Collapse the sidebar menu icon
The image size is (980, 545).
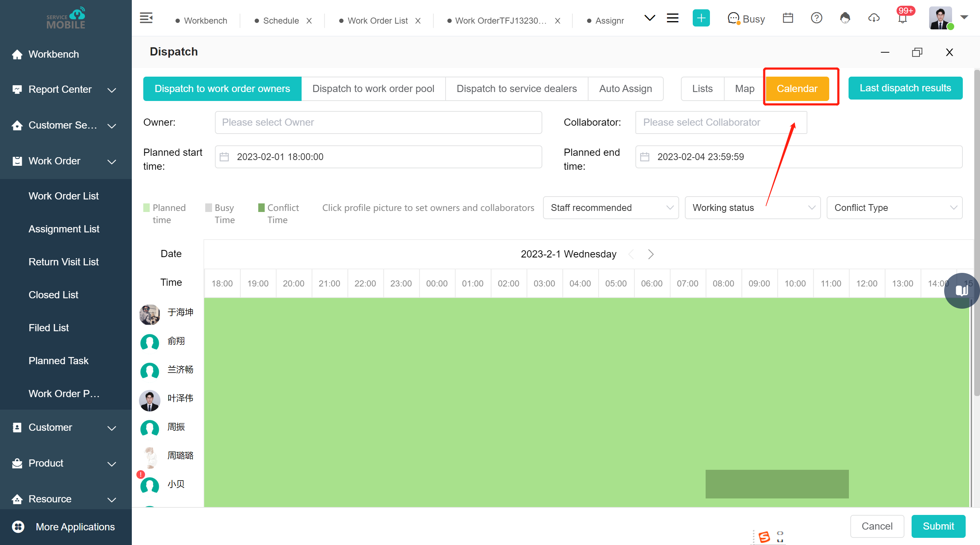146,18
